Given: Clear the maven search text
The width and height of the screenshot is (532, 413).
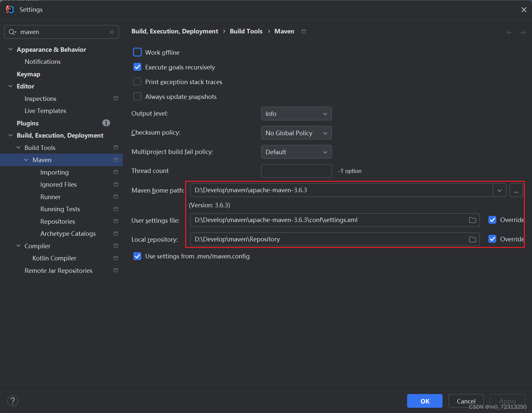Looking at the screenshot, I should click(x=112, y=32).
